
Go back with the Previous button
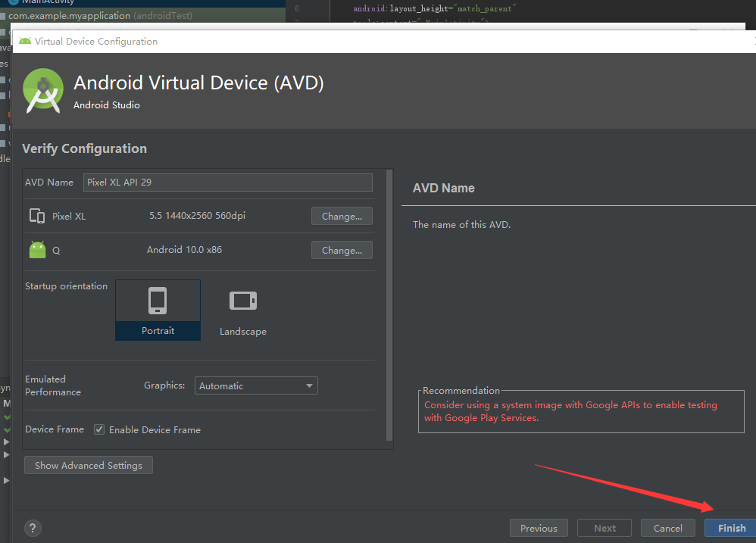539,528
